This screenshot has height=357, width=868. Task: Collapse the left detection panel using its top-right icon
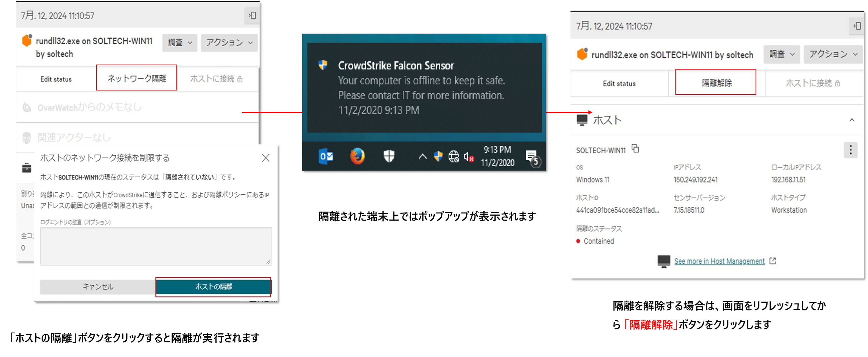tap(252, 16)
